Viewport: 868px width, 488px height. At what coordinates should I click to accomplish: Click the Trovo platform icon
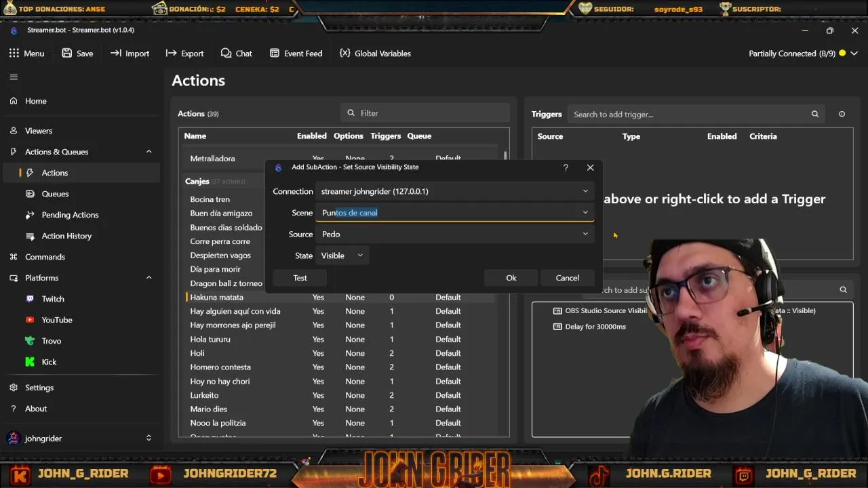click(x=30, y=341)
